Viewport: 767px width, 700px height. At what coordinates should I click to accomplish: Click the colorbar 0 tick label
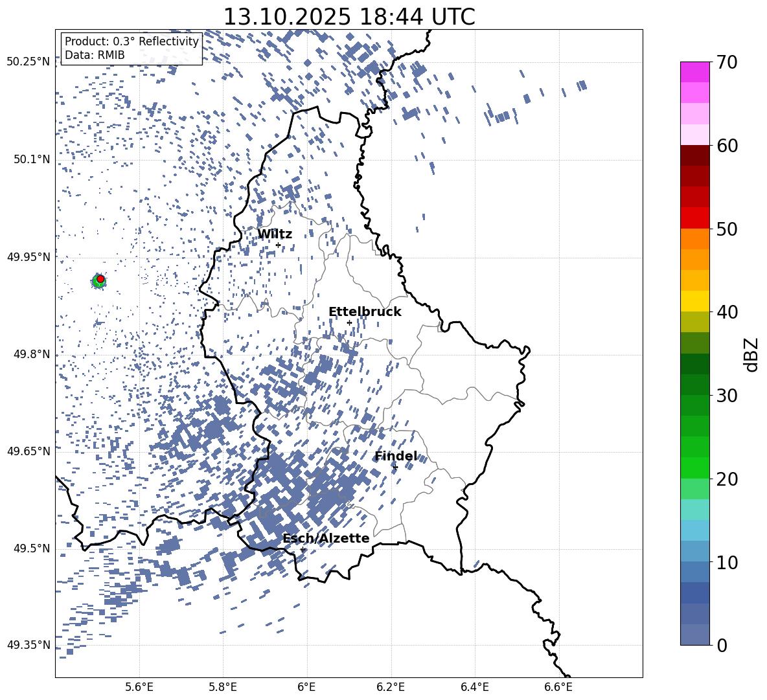(722, 645)
